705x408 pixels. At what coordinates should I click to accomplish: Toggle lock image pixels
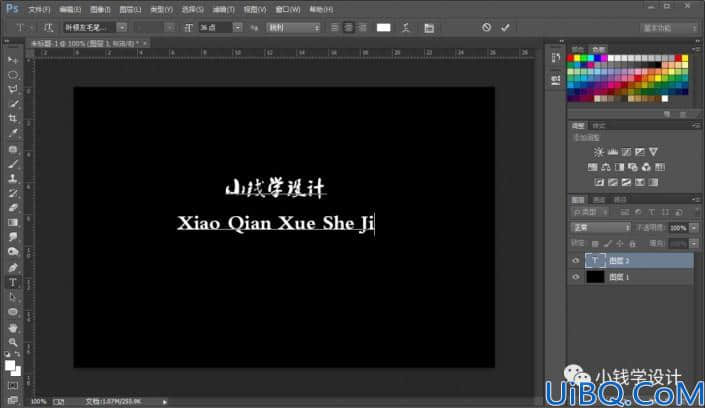pyautogui.click(x=608, y=244)
